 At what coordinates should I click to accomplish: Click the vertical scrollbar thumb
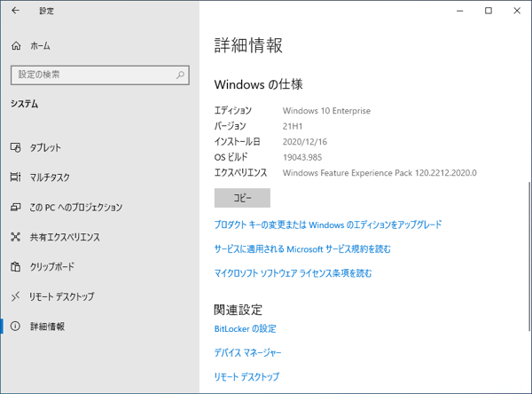click(x=529, y=256)
